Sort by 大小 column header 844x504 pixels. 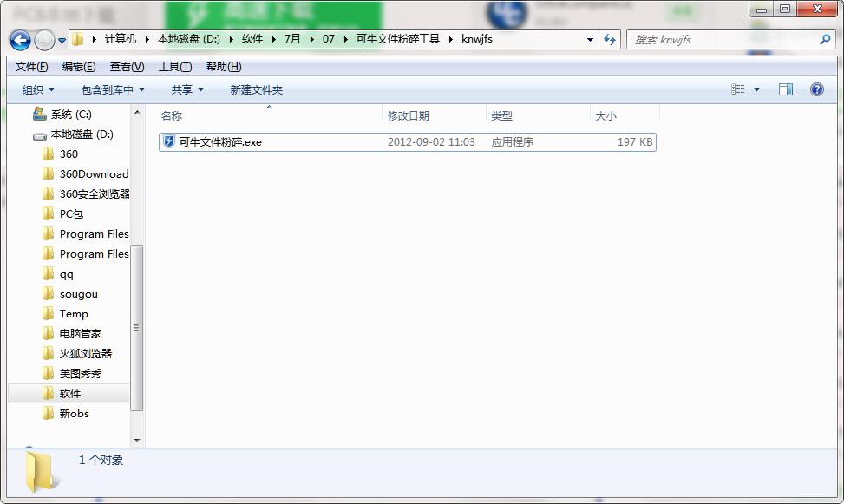(x=606, y=115)
